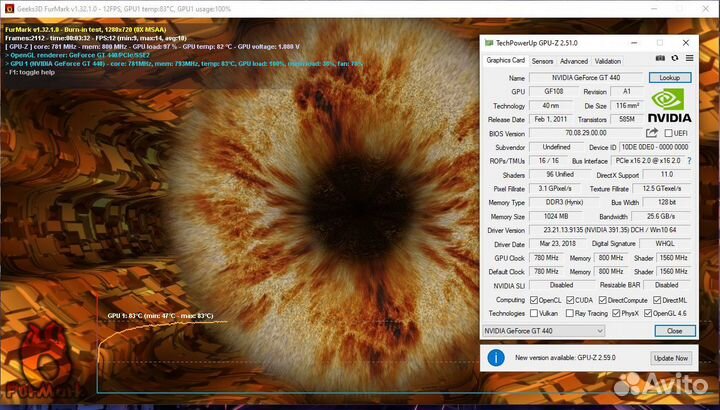Click the Lookup button
The image size is (720, 410).
pyautogui.click(x=670, y=77)
